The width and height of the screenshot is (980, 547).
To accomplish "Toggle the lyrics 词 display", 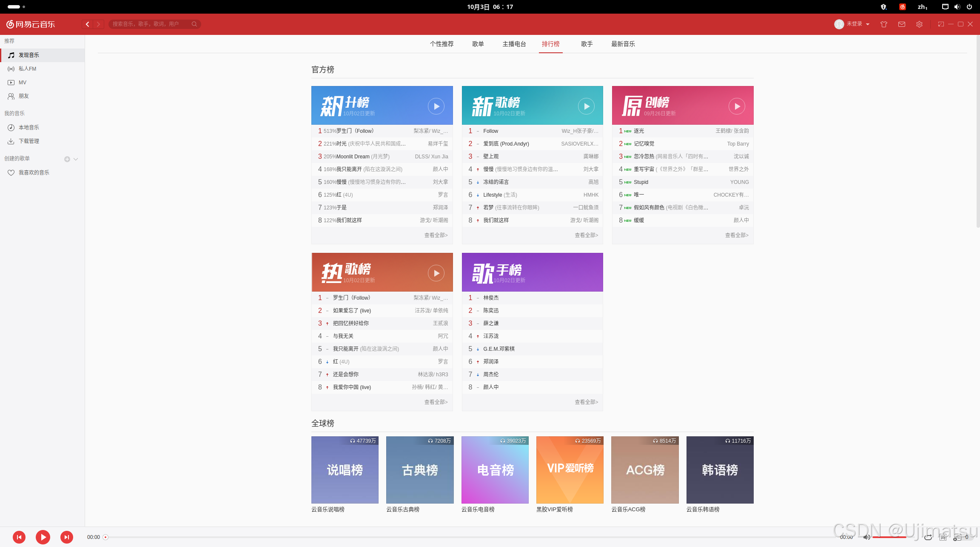I will coord(943,537).
